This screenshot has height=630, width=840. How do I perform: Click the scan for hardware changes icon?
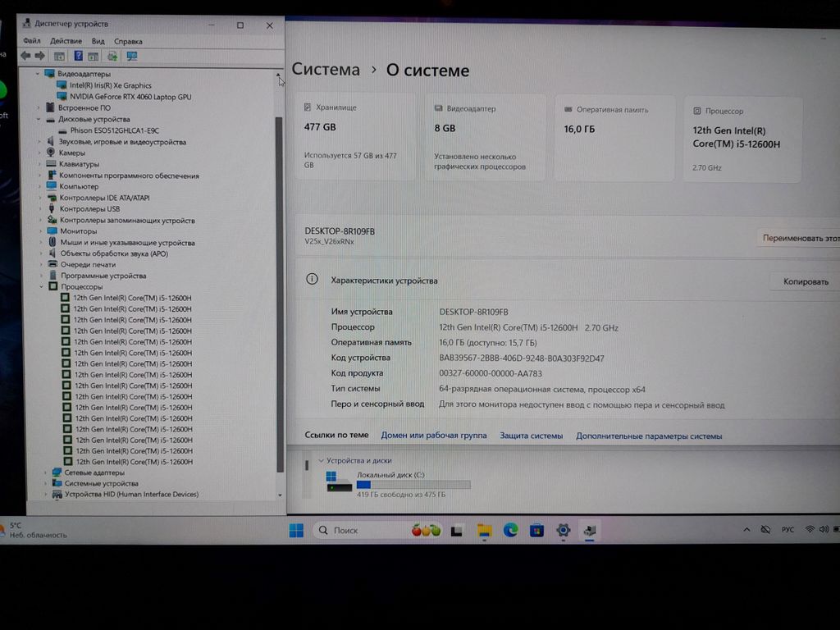112,56
